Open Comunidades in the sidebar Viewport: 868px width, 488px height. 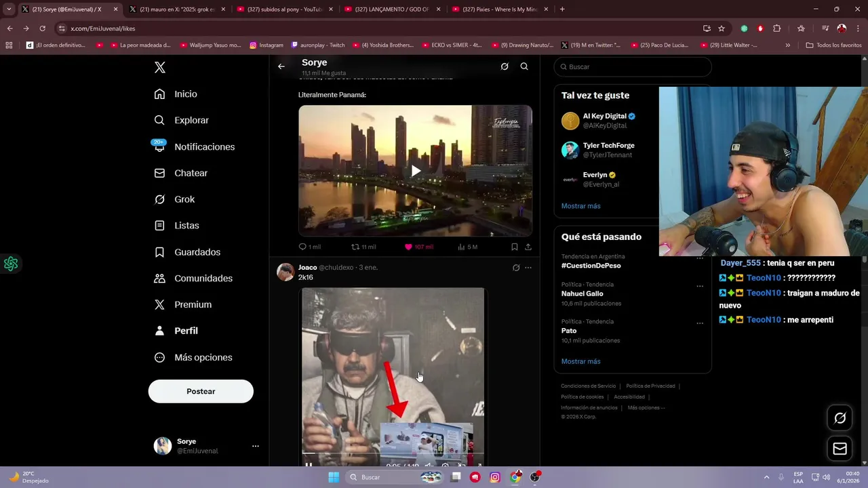[x=193, y=278]
